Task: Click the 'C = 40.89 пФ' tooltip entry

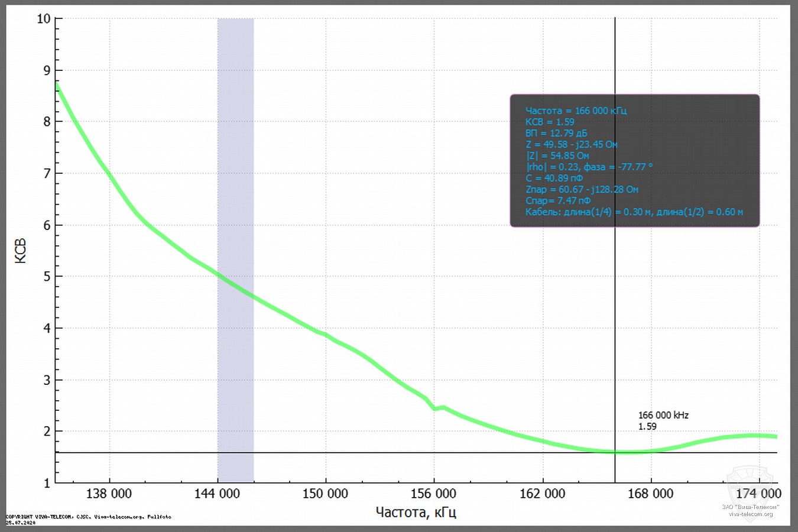Action: click(x=554, y=178)
